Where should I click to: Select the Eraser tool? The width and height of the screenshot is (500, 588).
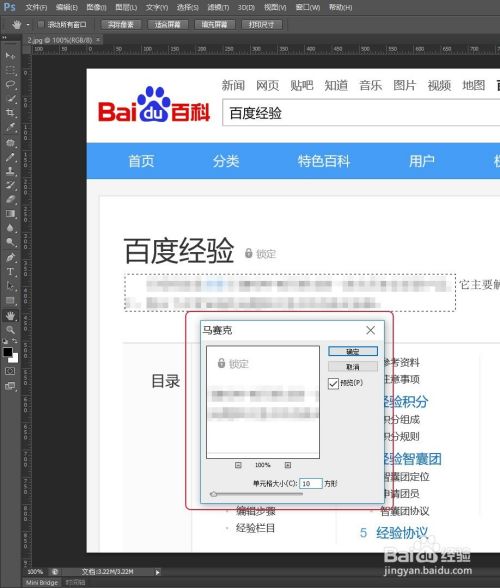click(x=10, y=200)
